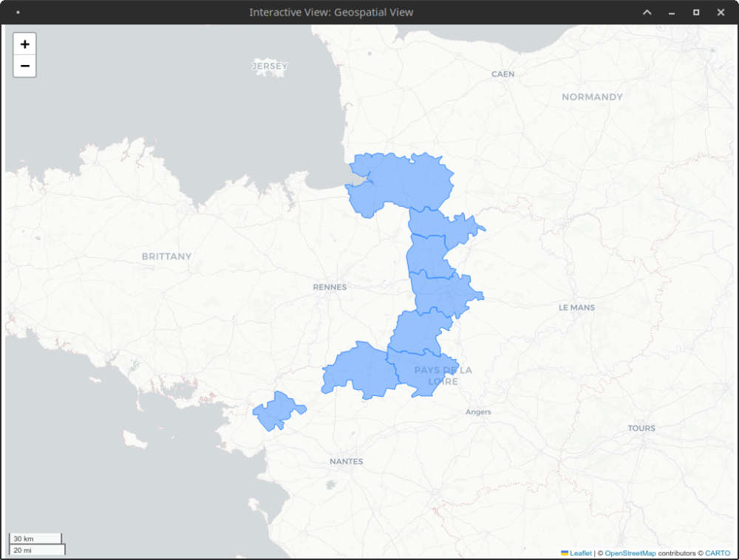Select the isolated blue polygon northwest of Nantes
Viewport: 739px width, 560px height.
(277, 411)
